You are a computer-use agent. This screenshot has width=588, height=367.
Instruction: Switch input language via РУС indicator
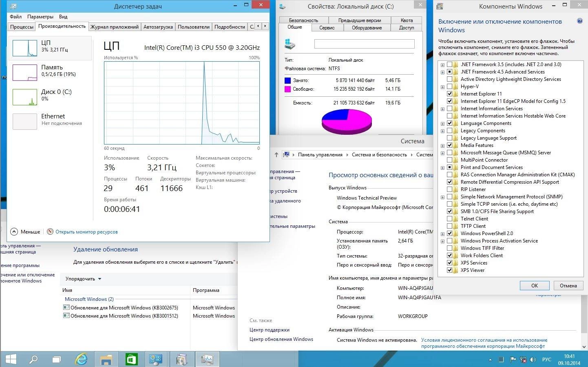pos(546,360)
